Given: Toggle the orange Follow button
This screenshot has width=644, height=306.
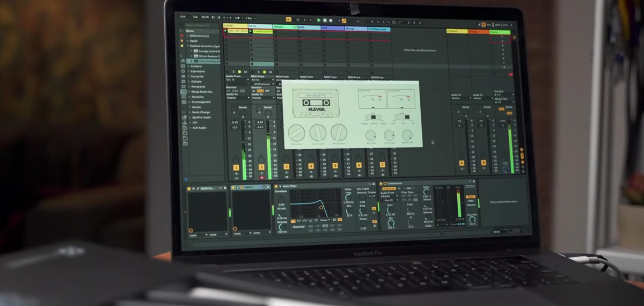Looking at the screenshot, I should 289,19.
